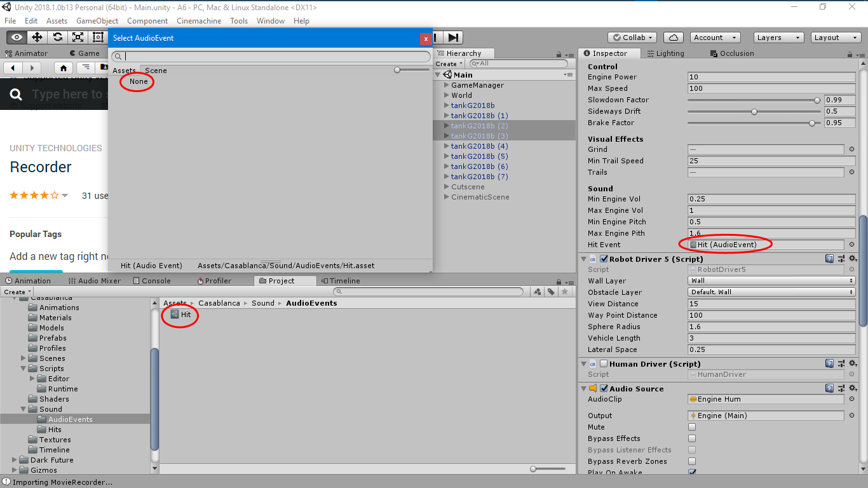
Task: Open the Wall Layer dropdown
Action: click(x=771, y=281)
